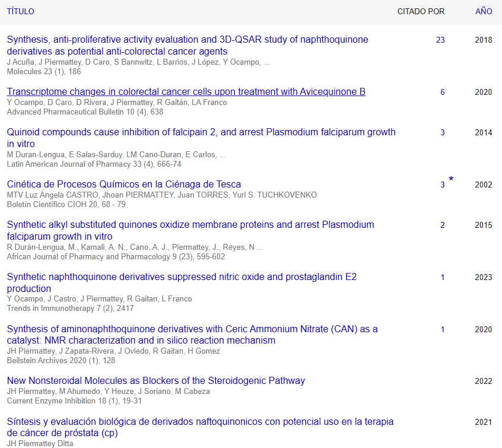This screenshot has width=502, height=448.
Task: Open Transcriptome changes in colorectal cancer article
Action: coord(186,91)
